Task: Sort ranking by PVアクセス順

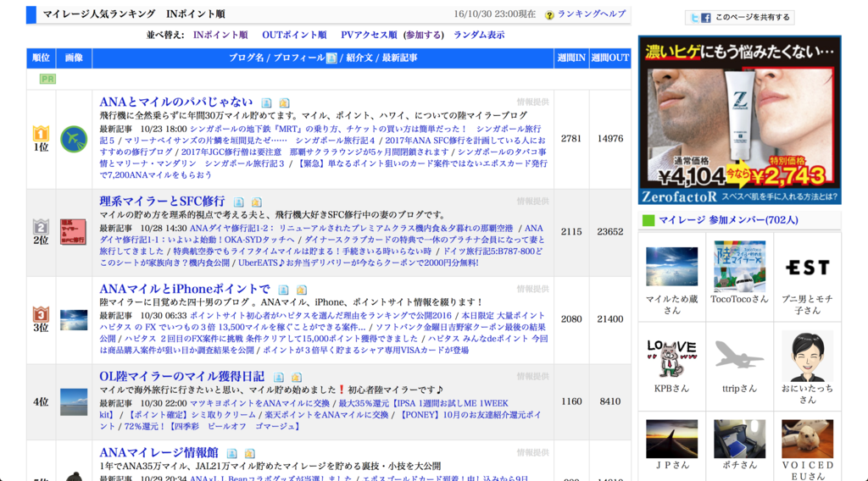Action: click(x=369, y=35)
